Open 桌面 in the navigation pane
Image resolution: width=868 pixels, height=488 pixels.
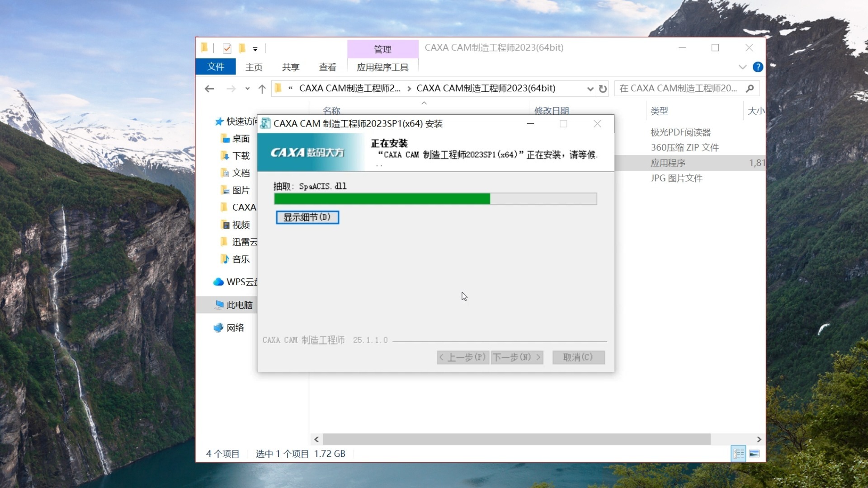[236, 139]
